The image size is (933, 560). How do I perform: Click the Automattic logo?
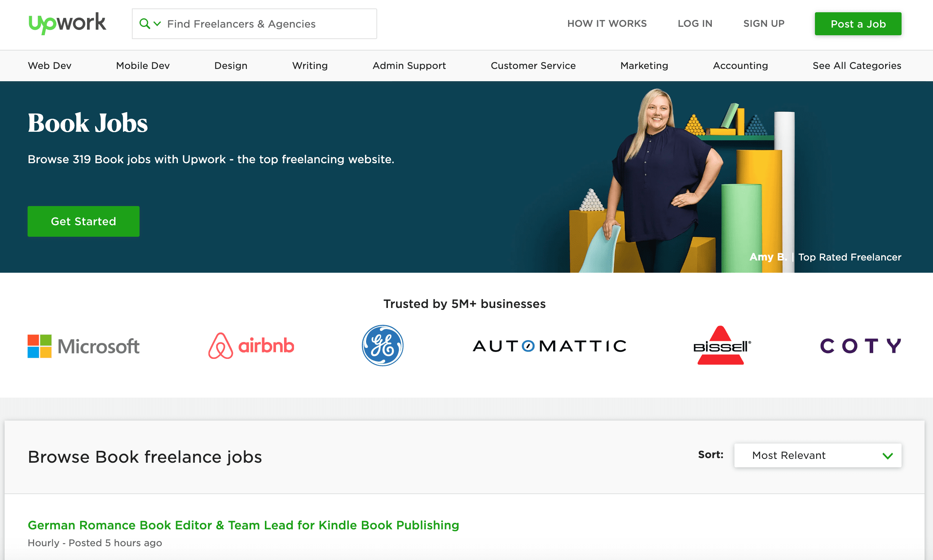coord(550,346)
